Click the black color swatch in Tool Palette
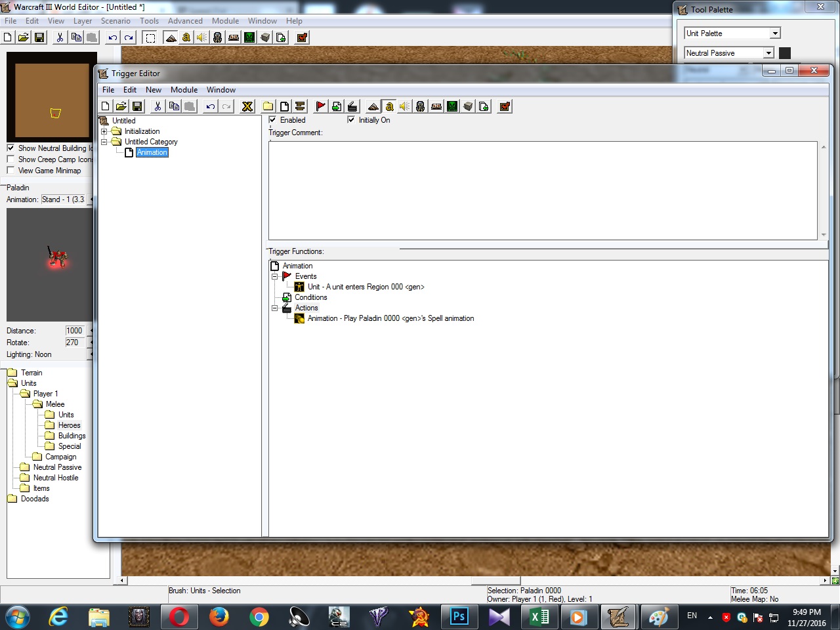Image resolution: width=840 pixels, height=630 pixels. pyautogui.click(x=785, y=53)
